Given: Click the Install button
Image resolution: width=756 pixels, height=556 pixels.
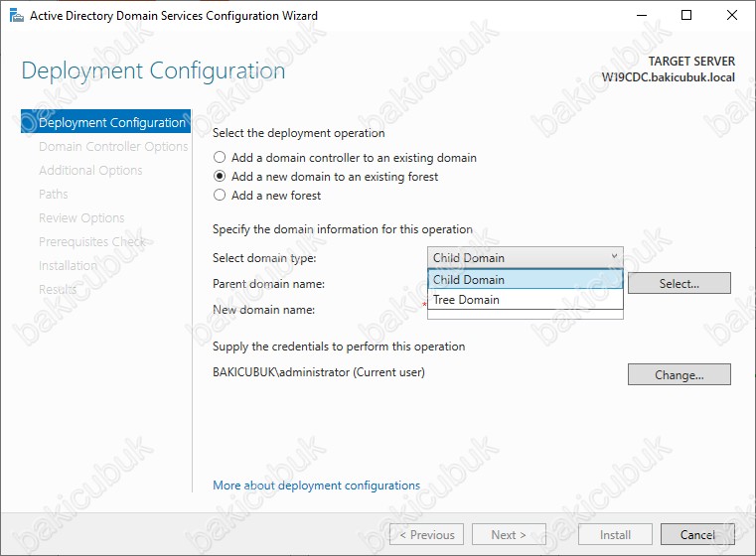Looking at the screenshot, I should pyautogui.click(x=615, y=534).
